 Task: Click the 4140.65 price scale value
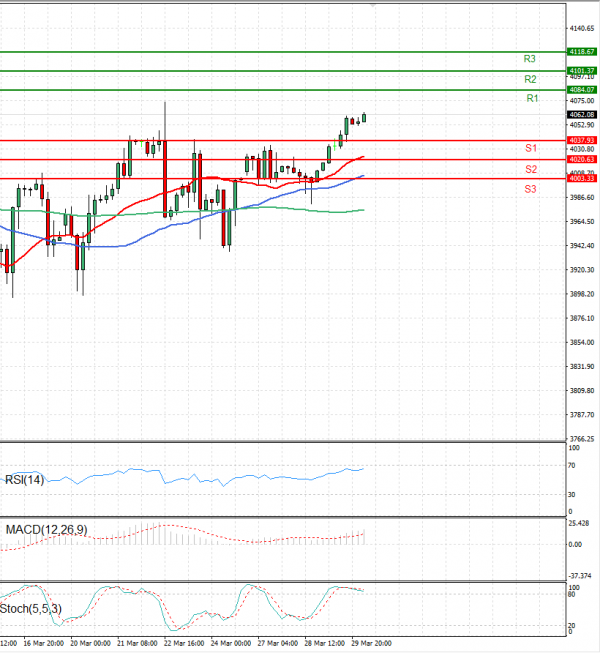point(582,28)
